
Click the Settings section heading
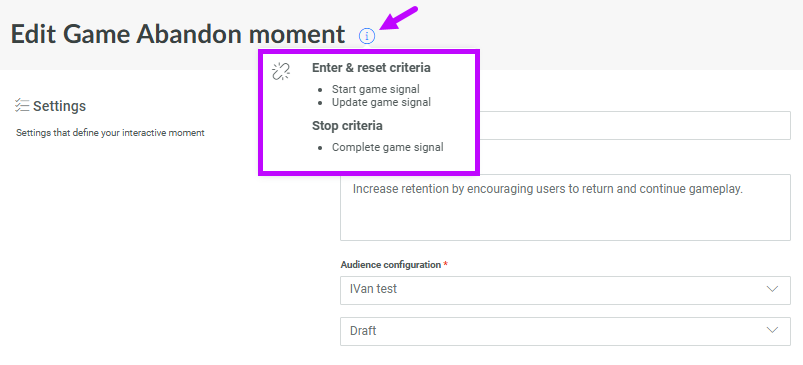59,106
